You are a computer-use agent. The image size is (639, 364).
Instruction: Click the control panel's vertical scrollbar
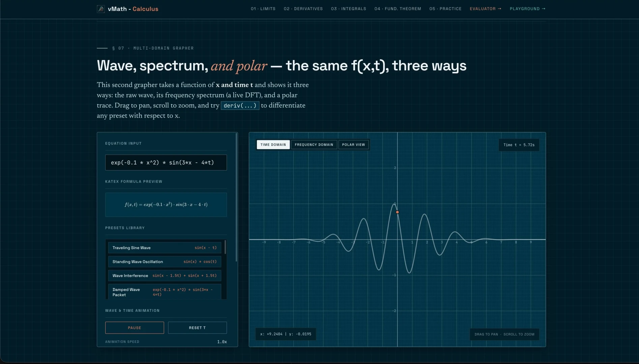pos(236,198)
